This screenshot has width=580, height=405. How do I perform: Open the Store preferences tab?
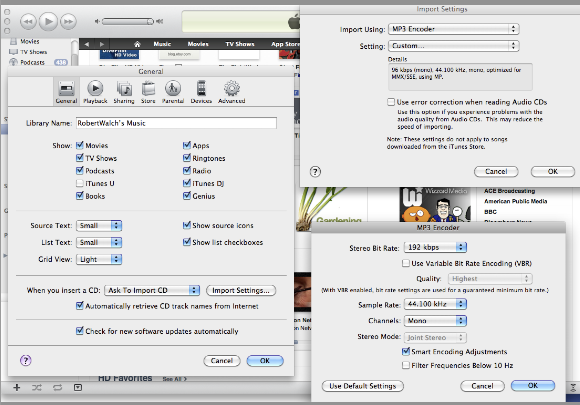pyautogui.click(x=148, y=92)
